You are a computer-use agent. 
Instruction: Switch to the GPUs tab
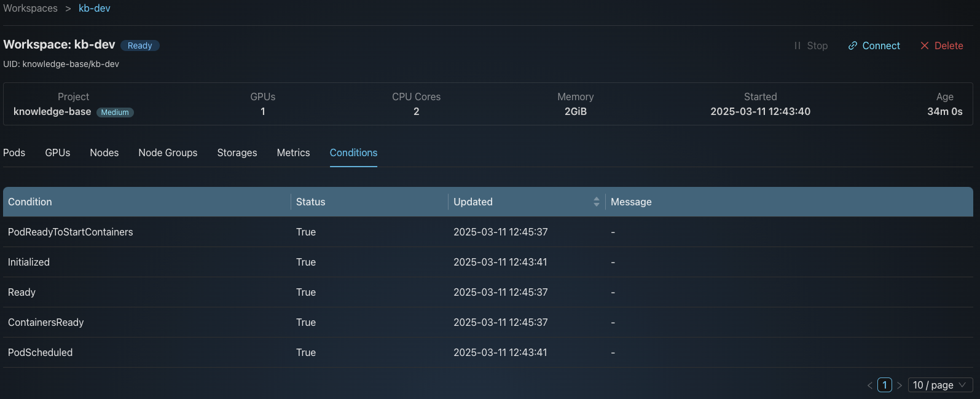point(58,152)
